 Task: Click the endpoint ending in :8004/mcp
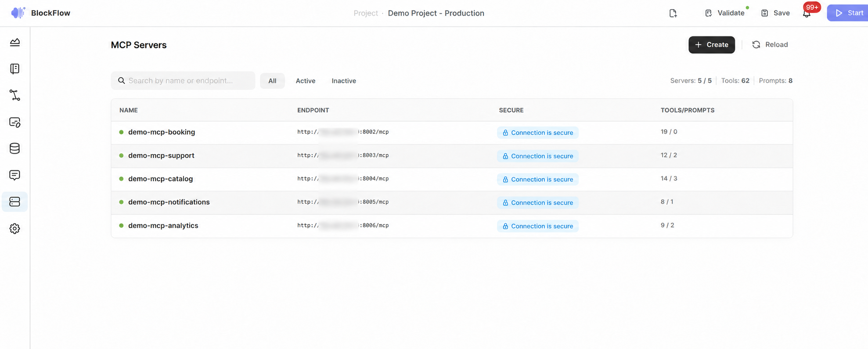(343, 179)
